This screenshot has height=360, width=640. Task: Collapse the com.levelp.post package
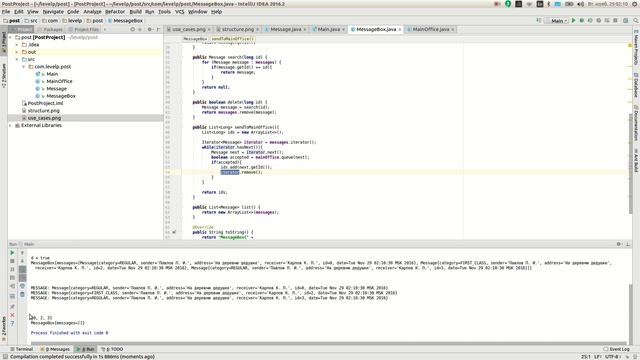(x=24, y=67)
